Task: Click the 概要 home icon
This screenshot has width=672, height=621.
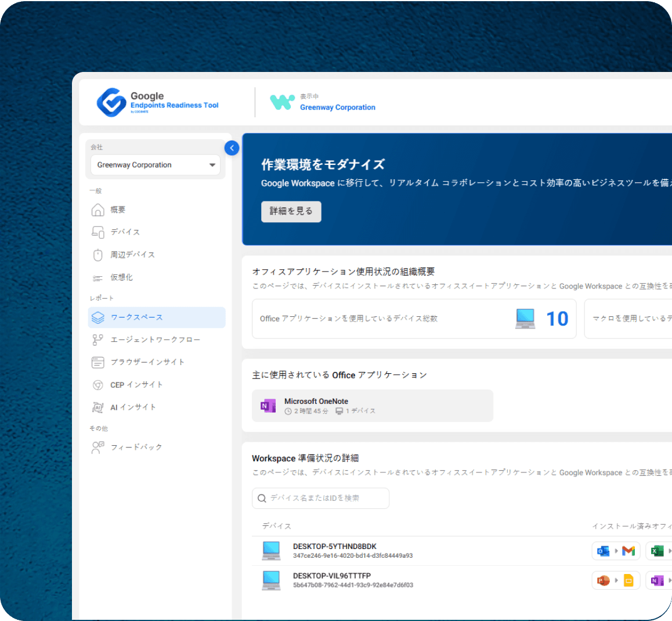Action: 97,210
